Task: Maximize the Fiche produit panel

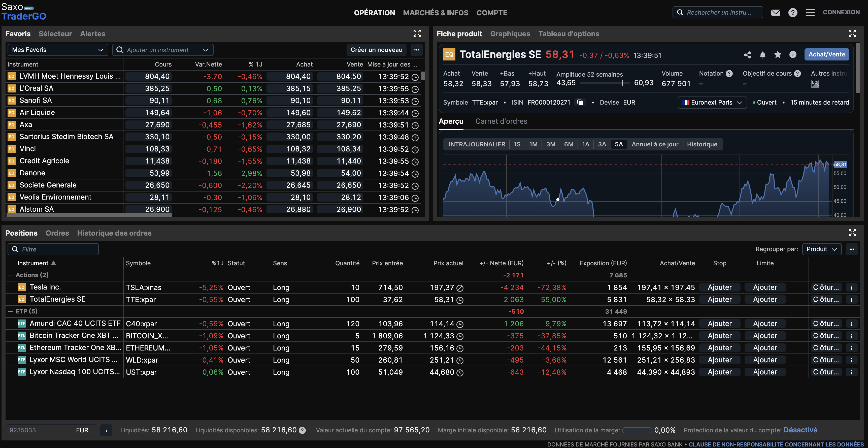Action: coord(852,33)
